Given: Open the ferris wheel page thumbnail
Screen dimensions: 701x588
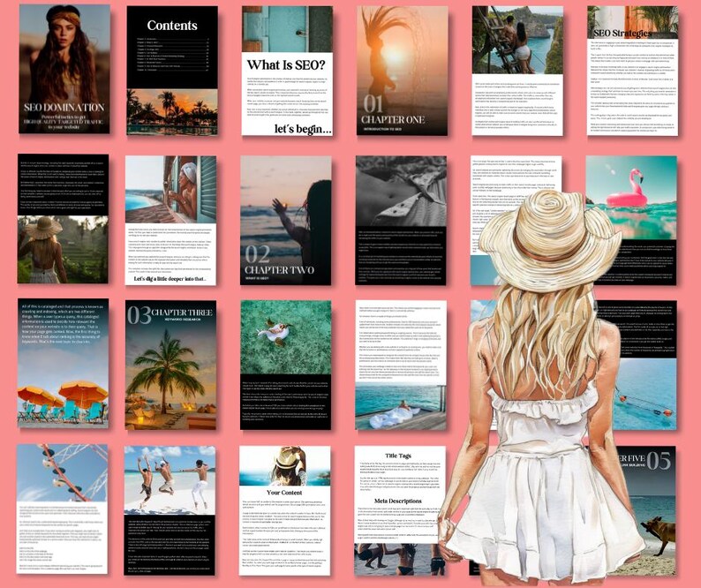Looking at the screenshot, I should click(x=63, y=509).
